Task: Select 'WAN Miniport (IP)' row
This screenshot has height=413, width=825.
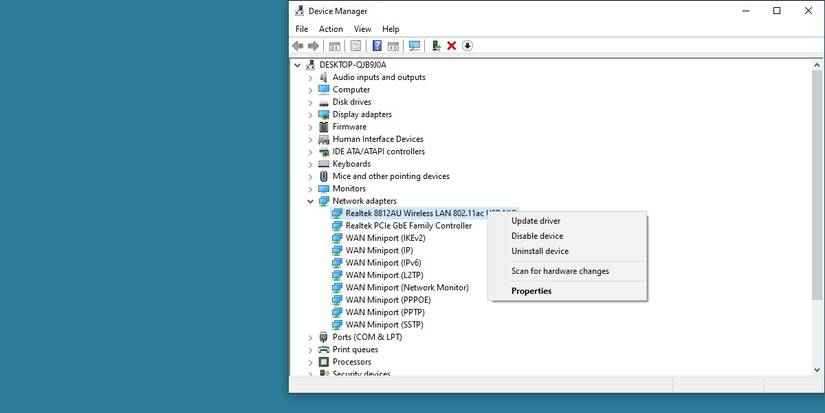Action: click(x=379, y=250)
